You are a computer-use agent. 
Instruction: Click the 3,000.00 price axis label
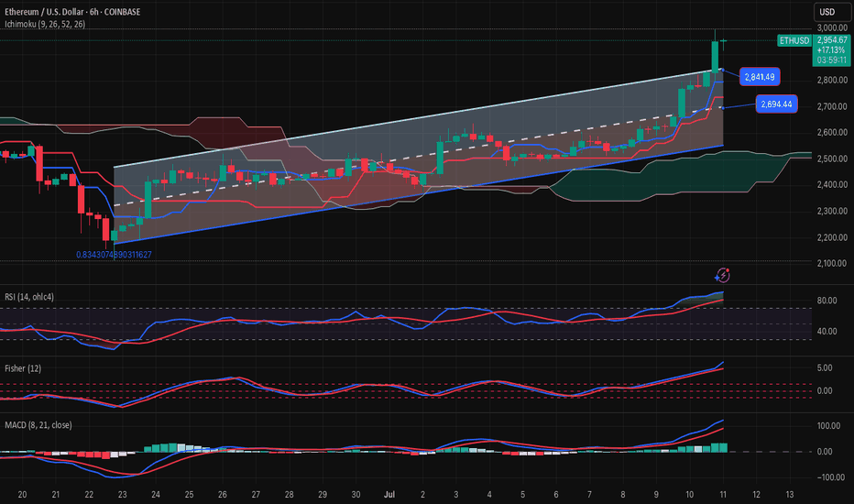[832, 27]
